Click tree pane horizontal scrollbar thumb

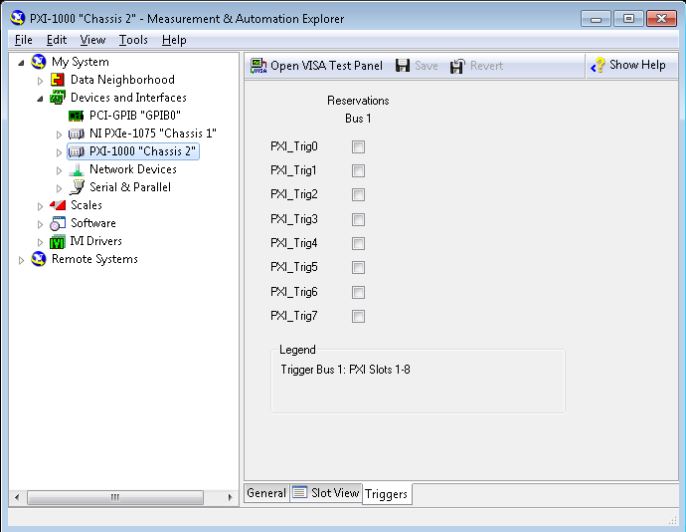point(115,497)
